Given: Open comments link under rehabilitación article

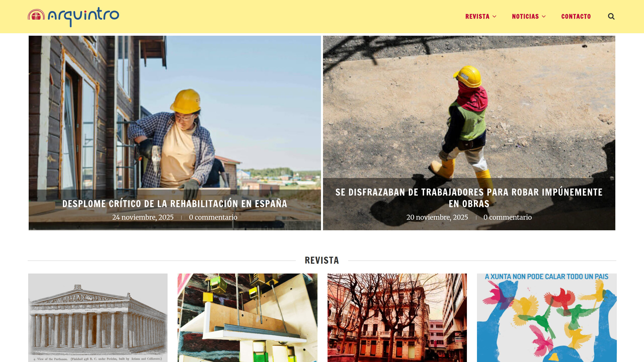Looking at the screenshot, I should click(x=213, y=217).
